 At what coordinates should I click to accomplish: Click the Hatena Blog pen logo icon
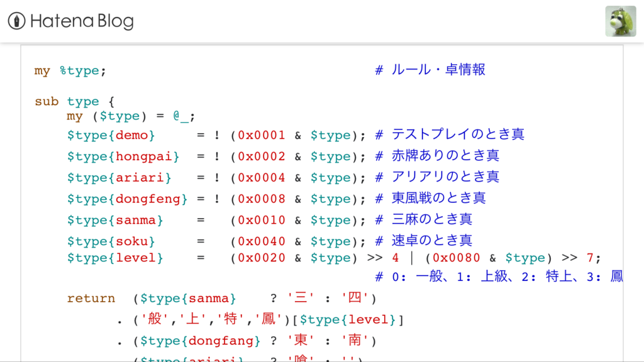(x=16, y=21)
